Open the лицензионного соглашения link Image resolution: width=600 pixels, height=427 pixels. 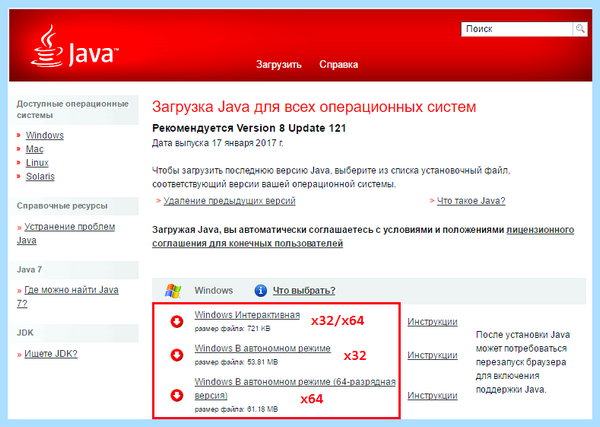(x=363, y=236)
